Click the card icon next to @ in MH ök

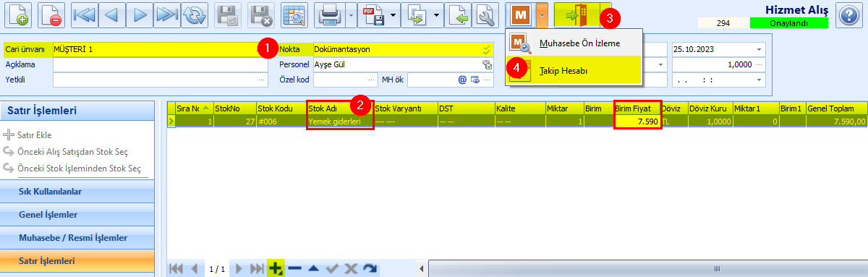[x=475, y=80]
